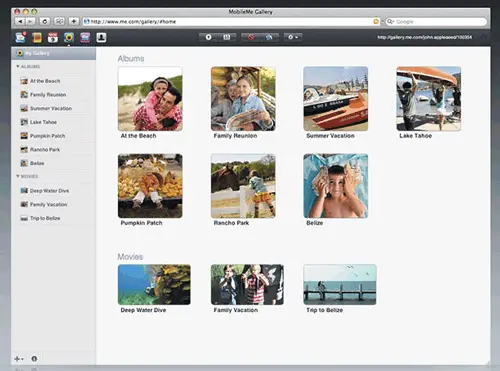Screen dimensions: 500x371
Task: Select Lake Tahoe in the sidebar
Action: (54, 122)
